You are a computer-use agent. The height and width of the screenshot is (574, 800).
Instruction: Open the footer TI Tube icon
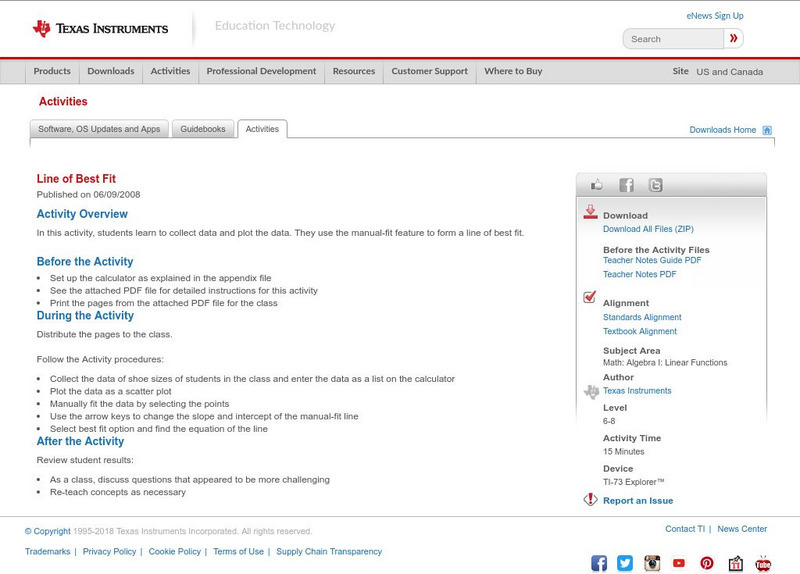(x=763, y=563)
